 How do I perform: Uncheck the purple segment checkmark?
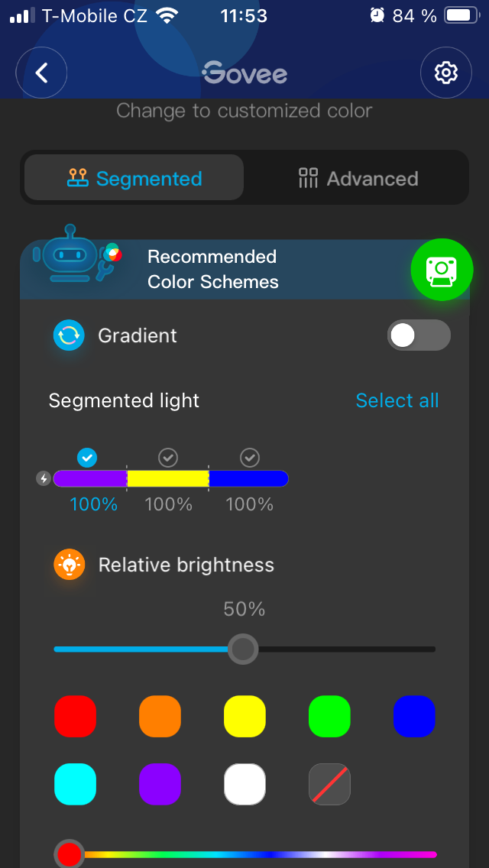pos(87,458)
